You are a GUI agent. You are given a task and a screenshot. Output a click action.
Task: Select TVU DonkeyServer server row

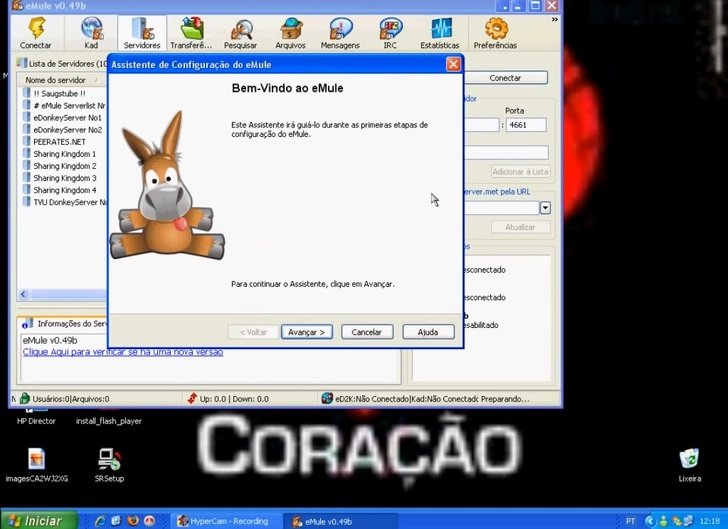point(64,202)
